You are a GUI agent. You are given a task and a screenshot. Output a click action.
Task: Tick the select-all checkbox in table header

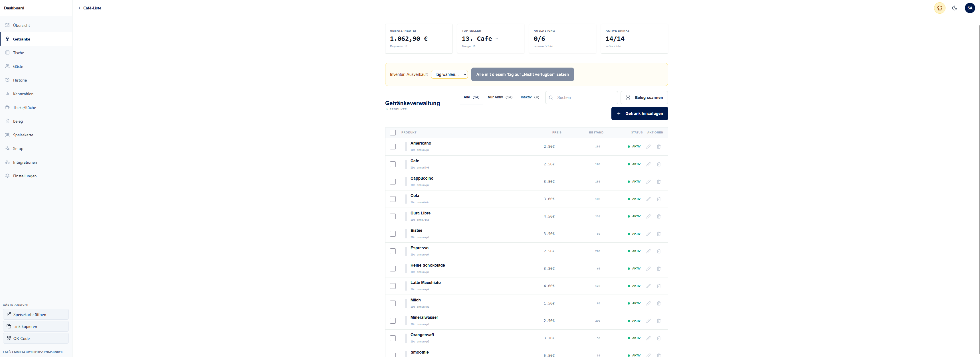tap(393, 133)
